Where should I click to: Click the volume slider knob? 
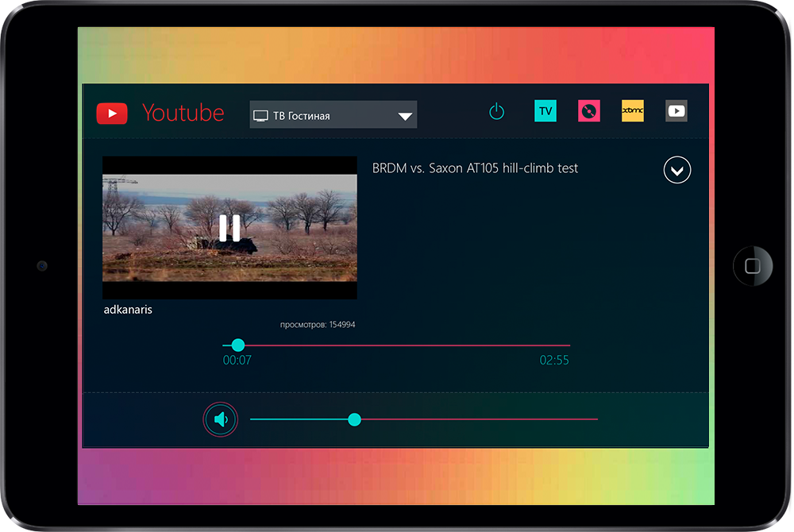pyautogui.click(x=355, y=419)
